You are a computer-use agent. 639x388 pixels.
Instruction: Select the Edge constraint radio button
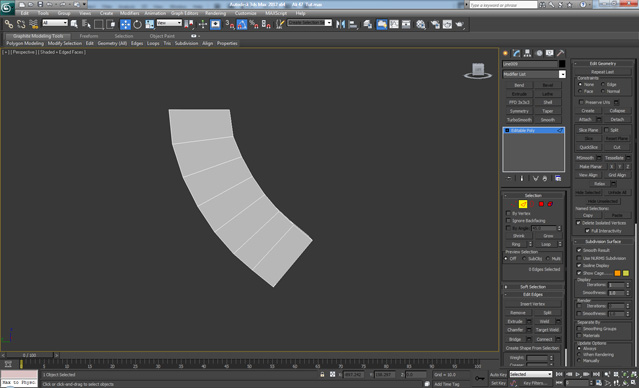tap(603, 84)
